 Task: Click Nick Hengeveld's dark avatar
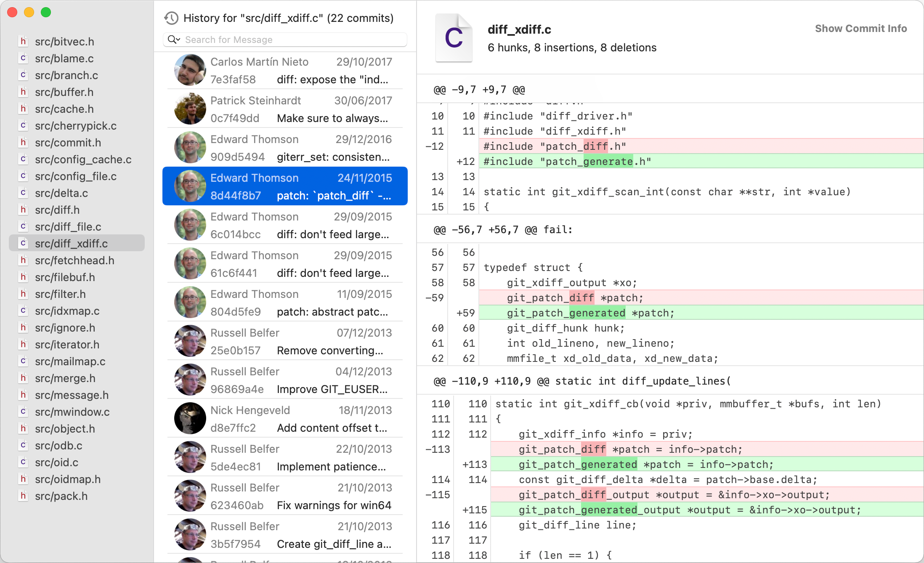point(190,419)
